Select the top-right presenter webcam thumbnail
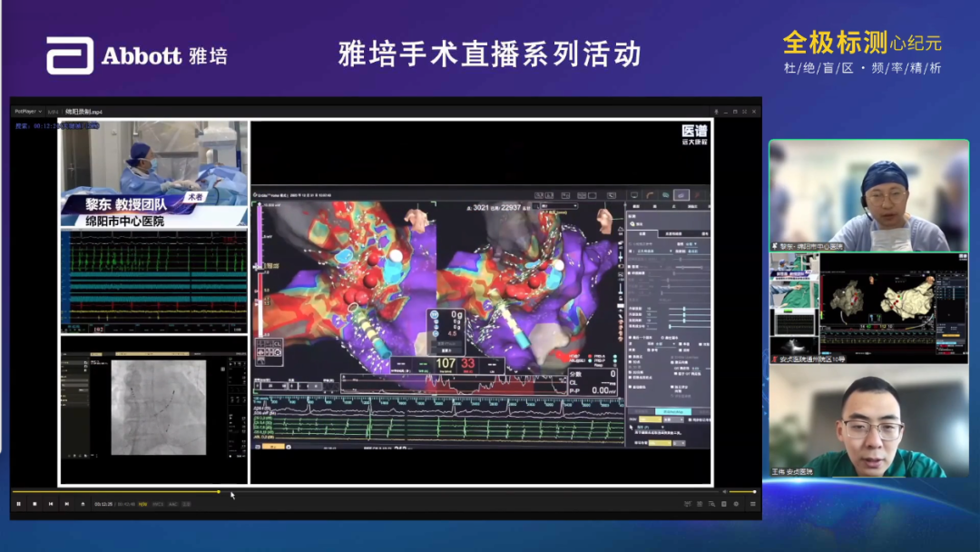This screenshot has height=552, width=980. point(868,194)
